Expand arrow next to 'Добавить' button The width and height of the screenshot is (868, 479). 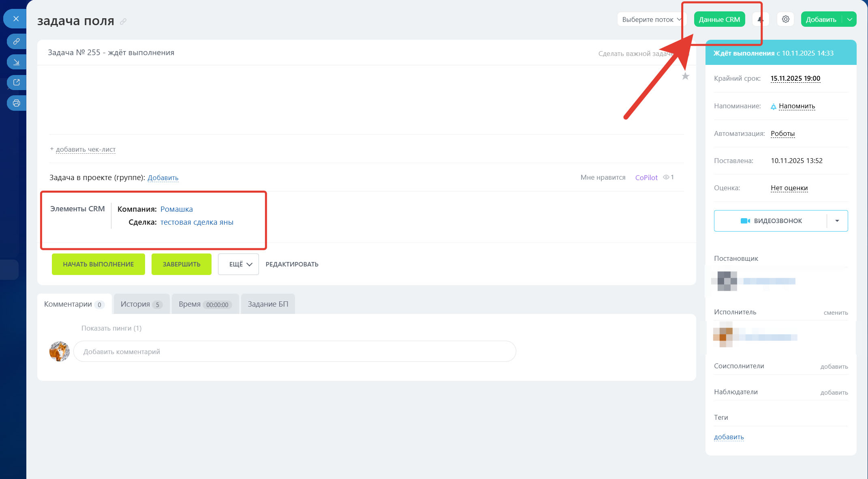(x=850, y=19)
